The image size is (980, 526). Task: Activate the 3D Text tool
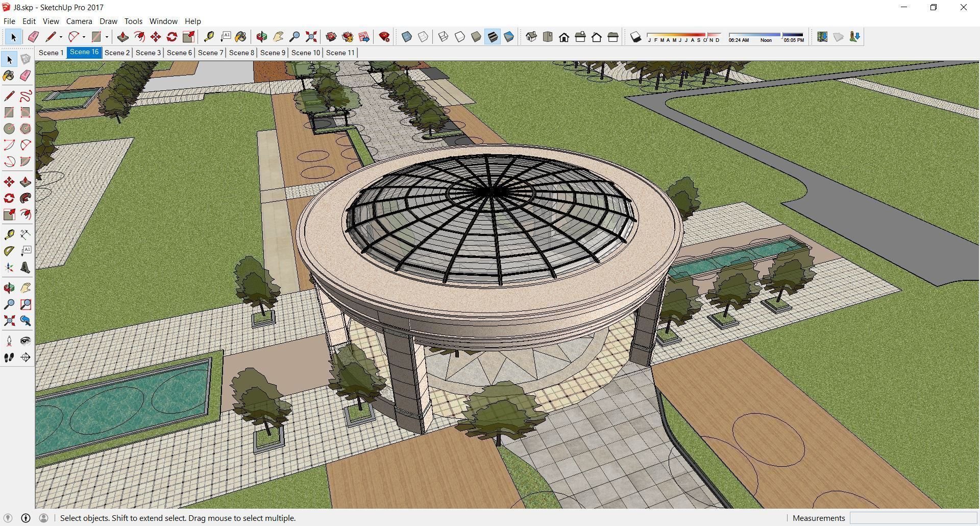(x=26, y=268)
